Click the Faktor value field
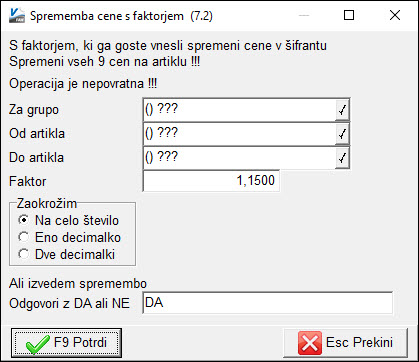Screen dimensions: 419x362 tap(211, 181)
